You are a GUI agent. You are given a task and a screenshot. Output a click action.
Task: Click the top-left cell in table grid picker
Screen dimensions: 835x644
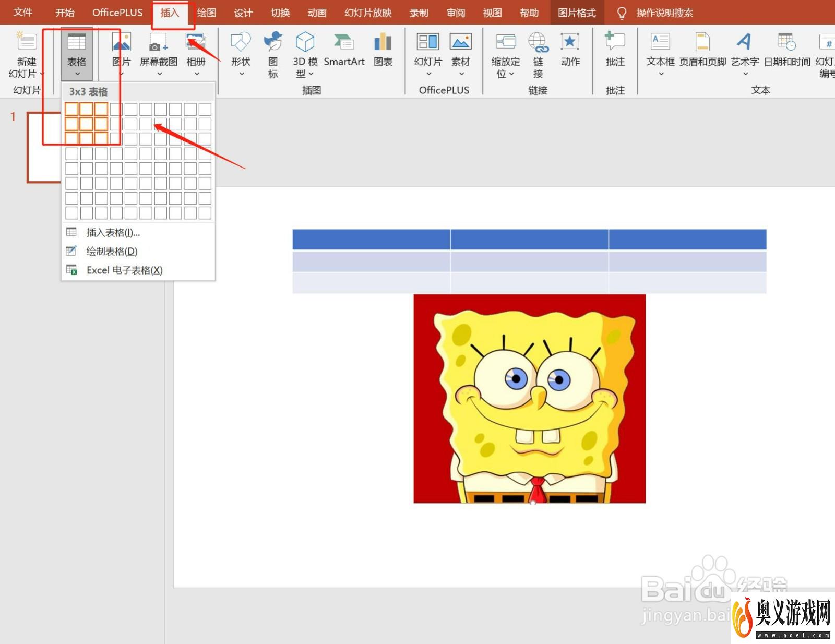coord(71,109)
